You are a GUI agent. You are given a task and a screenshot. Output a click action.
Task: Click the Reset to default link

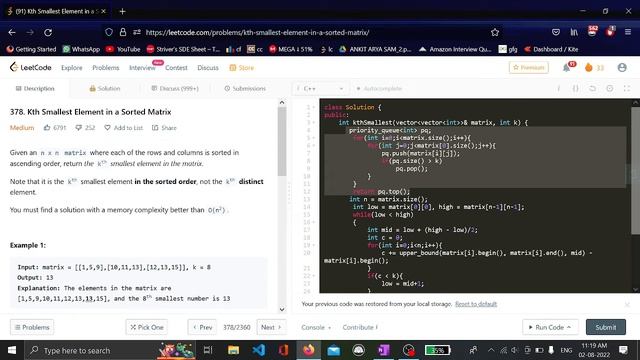point(476,304)
